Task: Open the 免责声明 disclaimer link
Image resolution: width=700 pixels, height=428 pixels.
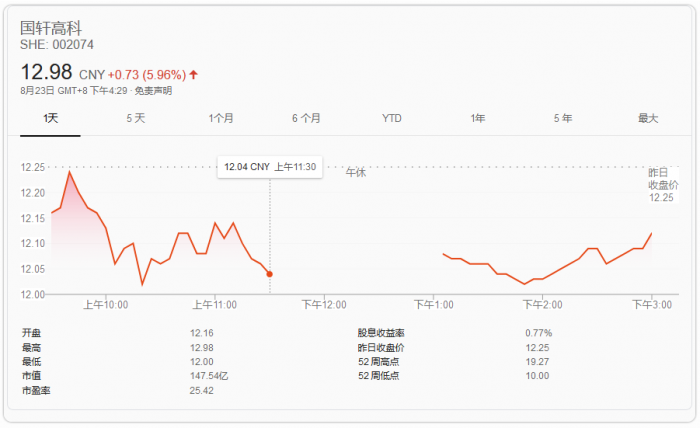Action: [153, 91]
